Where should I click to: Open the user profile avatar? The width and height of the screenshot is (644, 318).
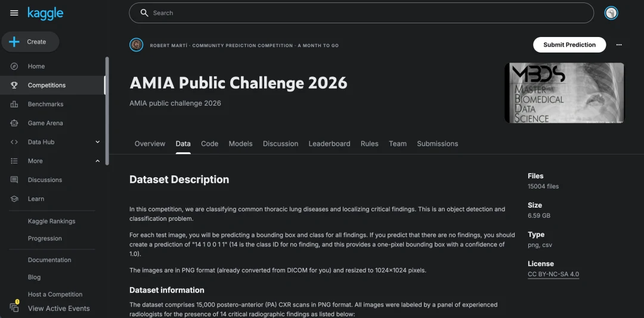611,13
